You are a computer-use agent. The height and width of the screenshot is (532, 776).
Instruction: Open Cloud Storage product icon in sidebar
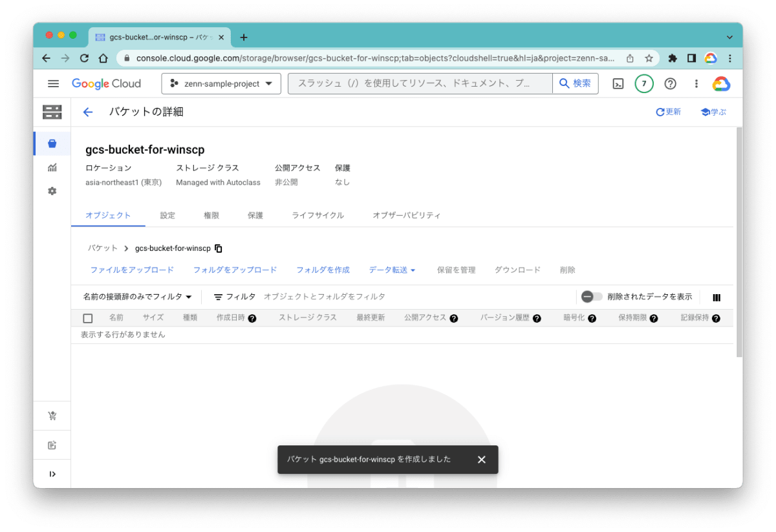coord(52,112)
